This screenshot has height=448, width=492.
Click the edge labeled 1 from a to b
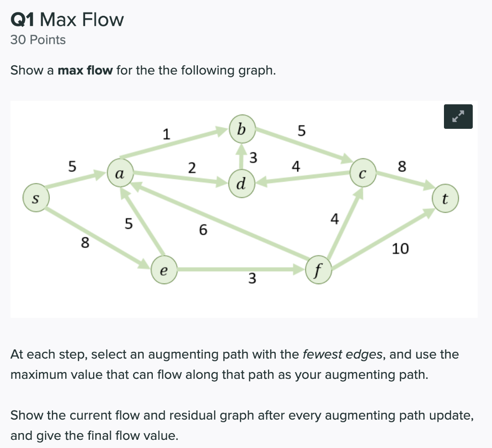[166, 134]
